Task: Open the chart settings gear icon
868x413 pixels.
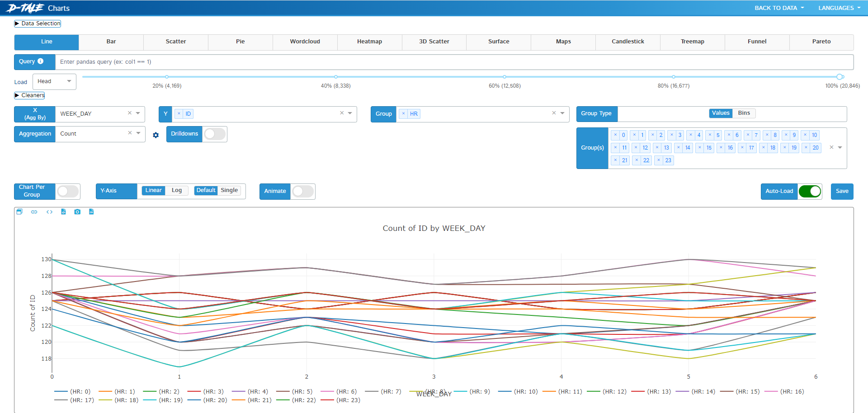Action: pyautogui.click(x=156, y=135)
